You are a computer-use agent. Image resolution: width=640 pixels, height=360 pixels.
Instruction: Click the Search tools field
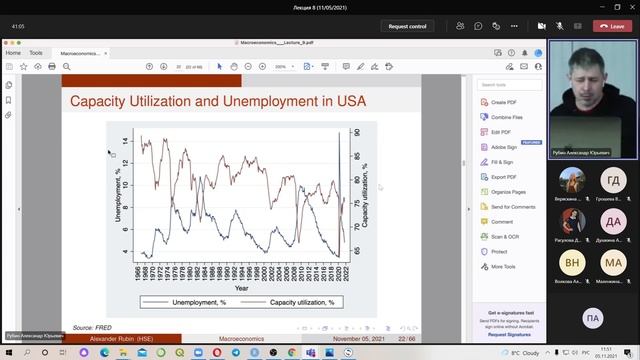tap(509, 84)
